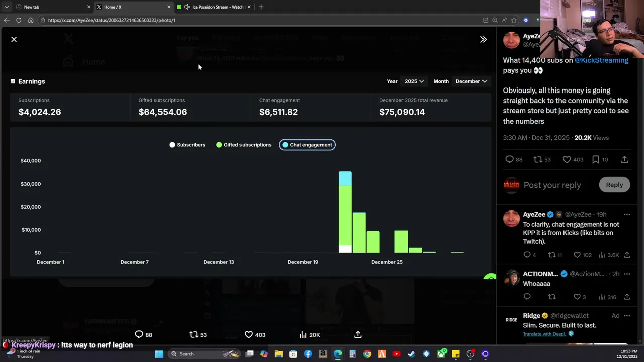The image size is (644, 362).
Task: Open the Month December dropdown
Action: click(471, 81)
